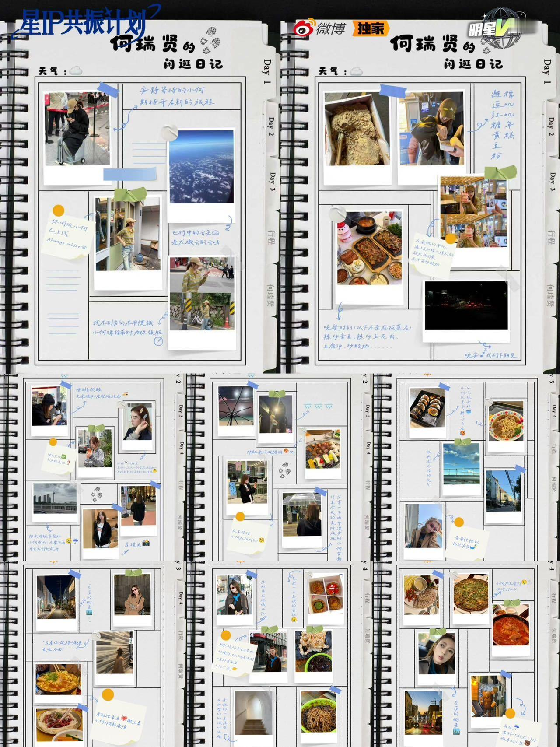Open the Day 2 tab beside the airplane clouds photo
The image size is (560, 747).
(271, 126)
